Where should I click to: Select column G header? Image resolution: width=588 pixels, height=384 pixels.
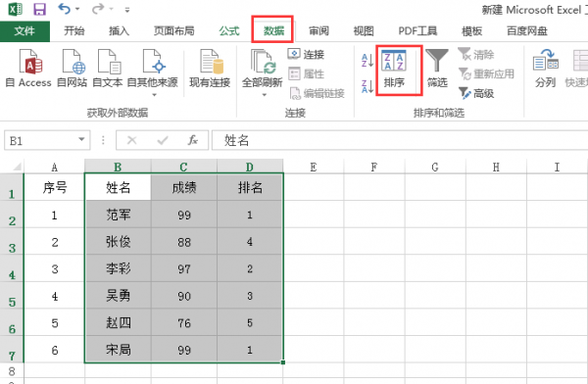[435, 167]
